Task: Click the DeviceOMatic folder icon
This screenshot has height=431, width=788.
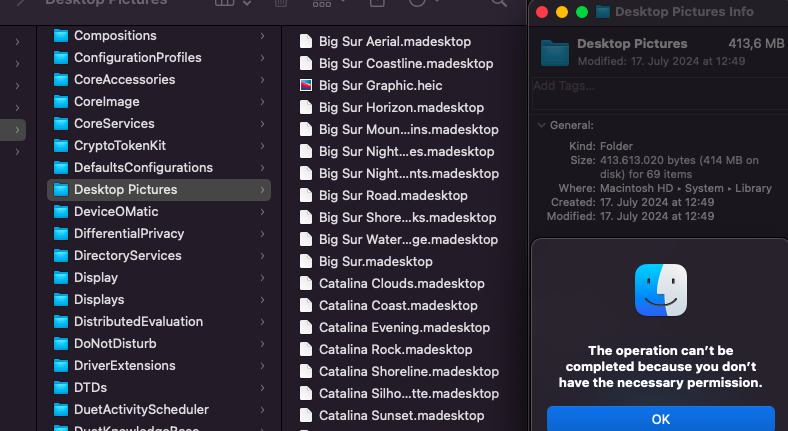Action: [x=61, y=212]
